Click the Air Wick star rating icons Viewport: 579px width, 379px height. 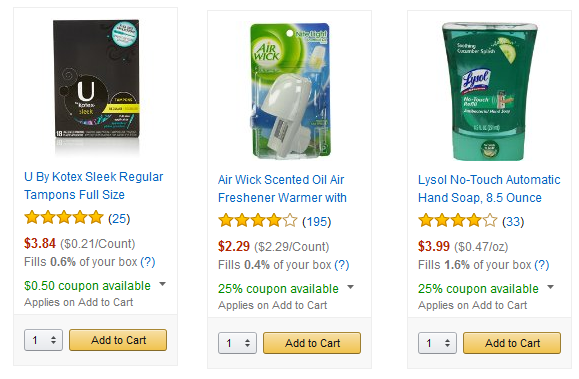(x=258, y=221)
